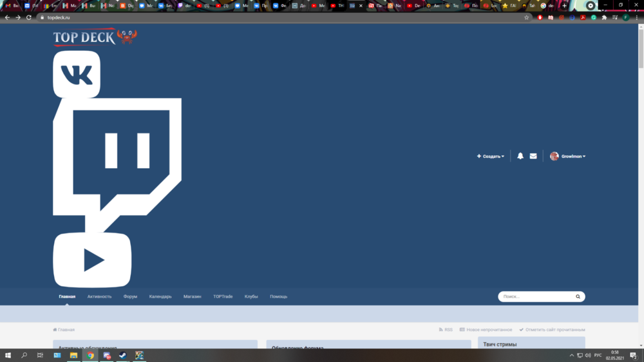Expand the Growlmon user menu
Viewport: 644px width, 362px height.
pyautogui.click(x=573, y=156)
